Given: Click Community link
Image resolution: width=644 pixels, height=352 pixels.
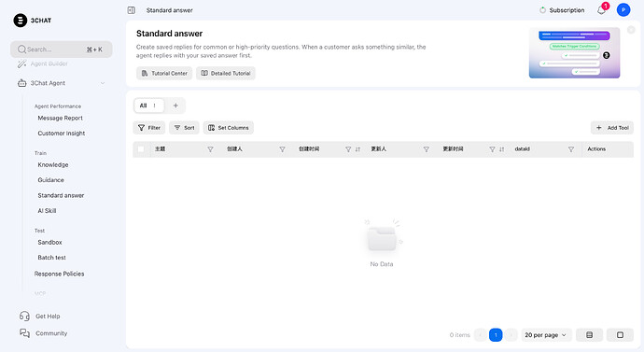Looking at the screenshot, I should pos(51,333).
